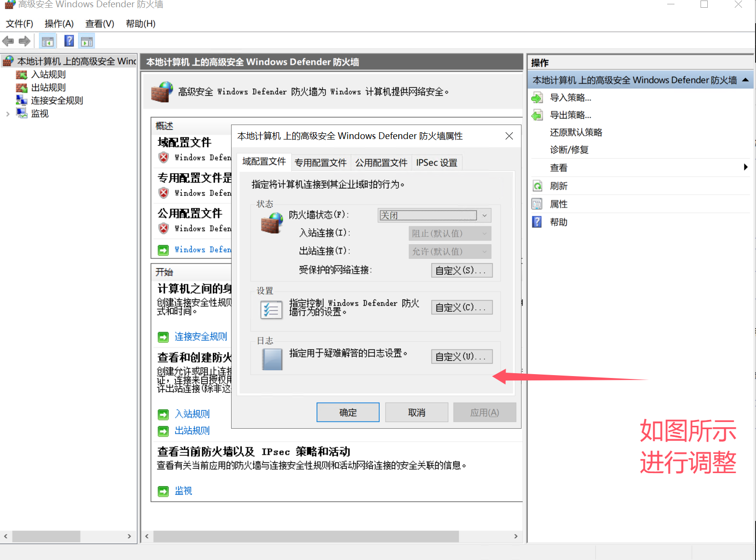The width and height of the screenshot is (756, 560).
Task: Click green arrow icon beside 出站规则 link
Action: 164,431
